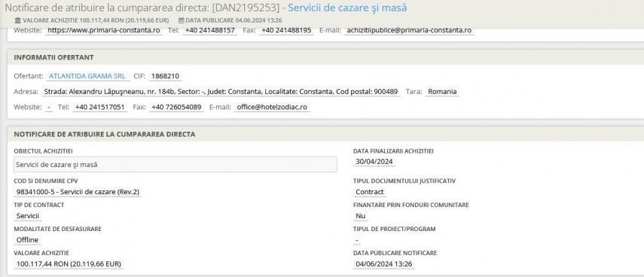
Task: Select the Modalitate de desfasurare value Offline
Action: coord(28,239)
